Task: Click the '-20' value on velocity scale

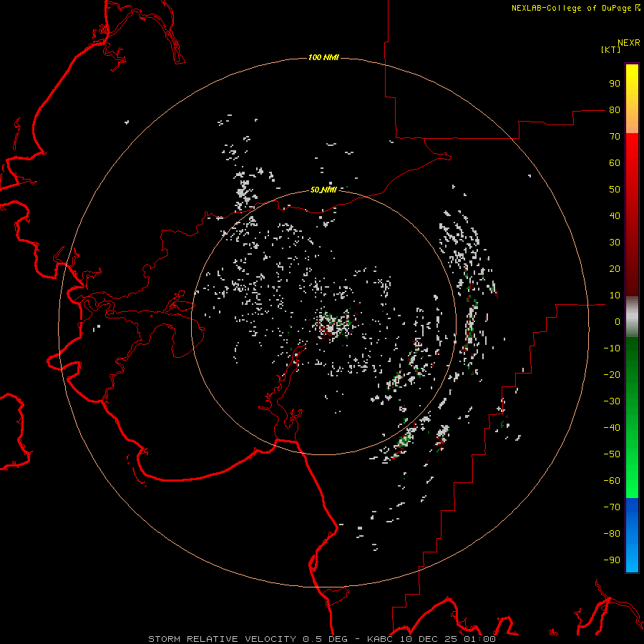Action: click(612, 375)
